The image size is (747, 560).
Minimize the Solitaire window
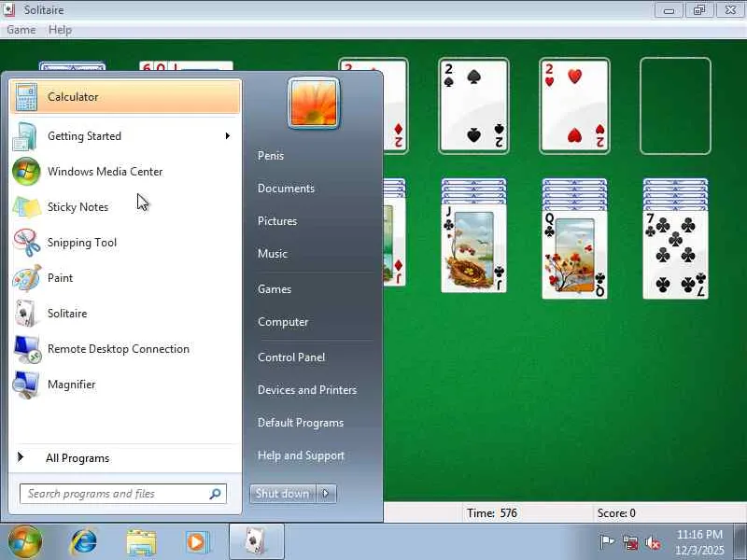669,10
